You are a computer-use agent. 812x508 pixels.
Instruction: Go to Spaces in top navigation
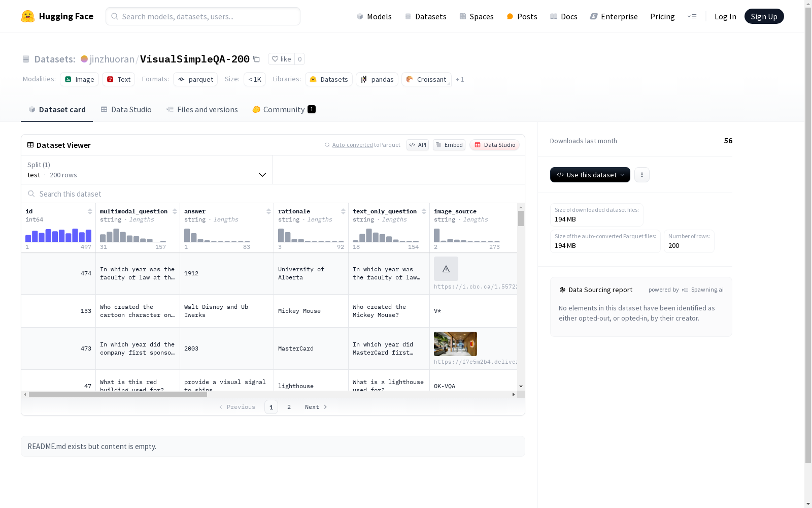pyautogui.click(x=477, y=16)
